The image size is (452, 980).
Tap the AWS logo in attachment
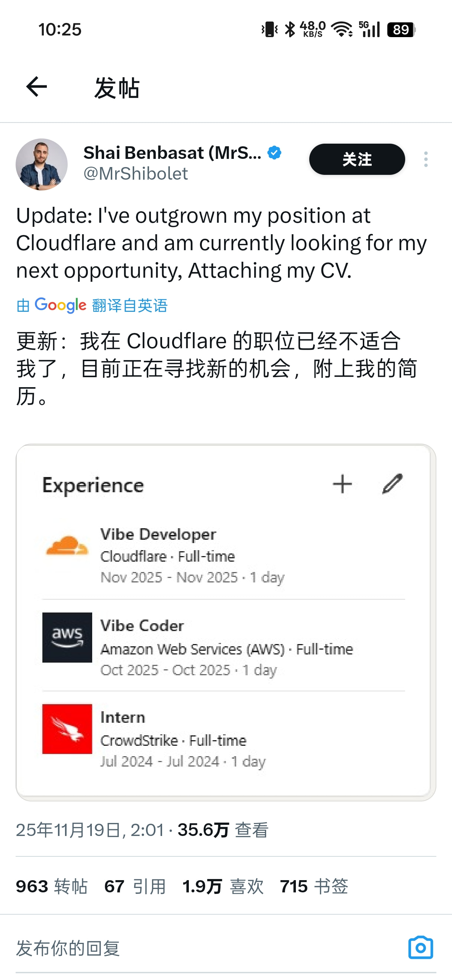click(67, 637)
